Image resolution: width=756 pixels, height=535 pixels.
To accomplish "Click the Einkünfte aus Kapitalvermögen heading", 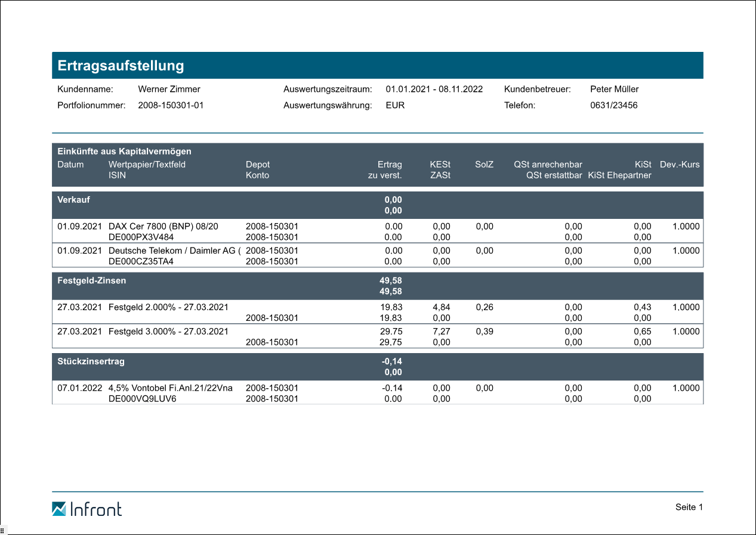I will point(124,151).
